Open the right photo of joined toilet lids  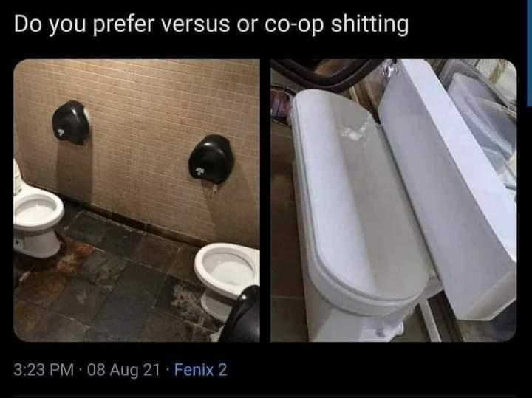pyautogui.click(x=394, y=200)
